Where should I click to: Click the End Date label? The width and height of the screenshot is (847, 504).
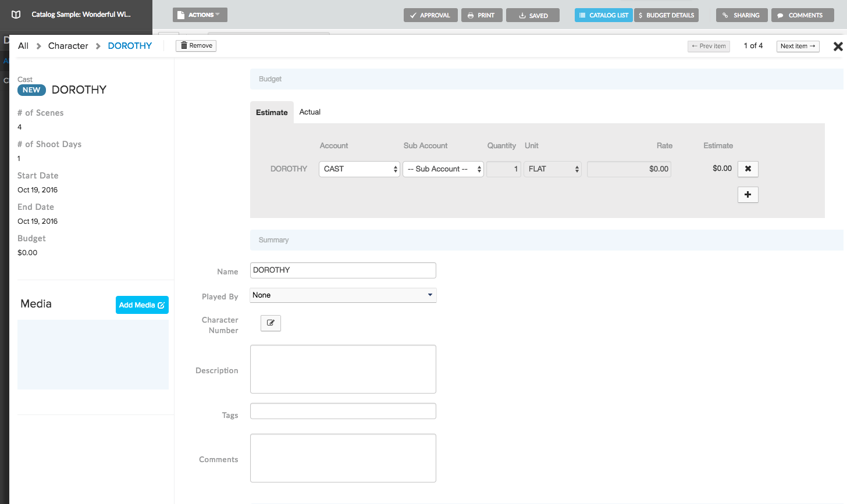(35, 207)
